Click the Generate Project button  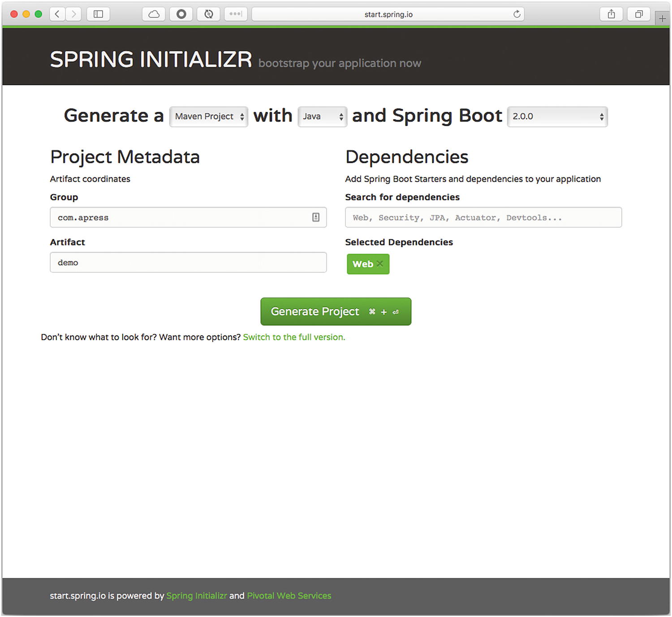pos(336,311)
